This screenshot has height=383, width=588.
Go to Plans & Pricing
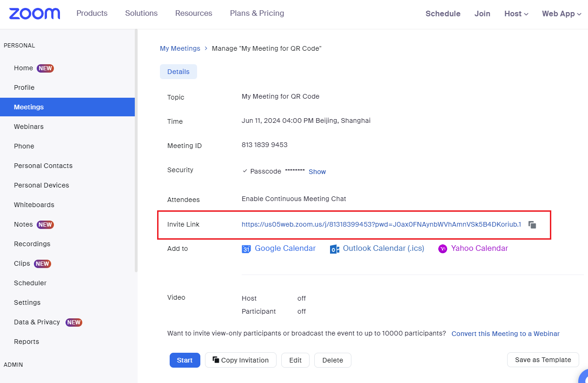coord(257,13)
